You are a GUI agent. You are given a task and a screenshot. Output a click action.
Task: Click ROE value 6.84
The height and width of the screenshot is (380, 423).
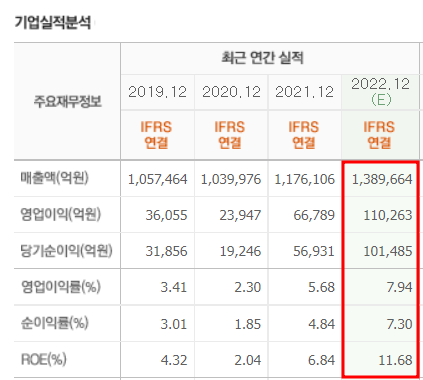[321, 361]
